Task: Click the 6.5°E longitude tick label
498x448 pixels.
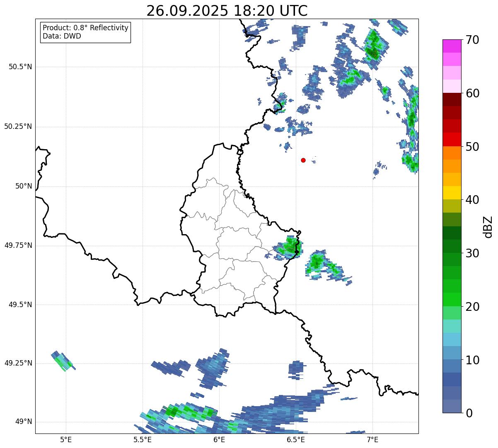Action: click(x=296, y=439)
